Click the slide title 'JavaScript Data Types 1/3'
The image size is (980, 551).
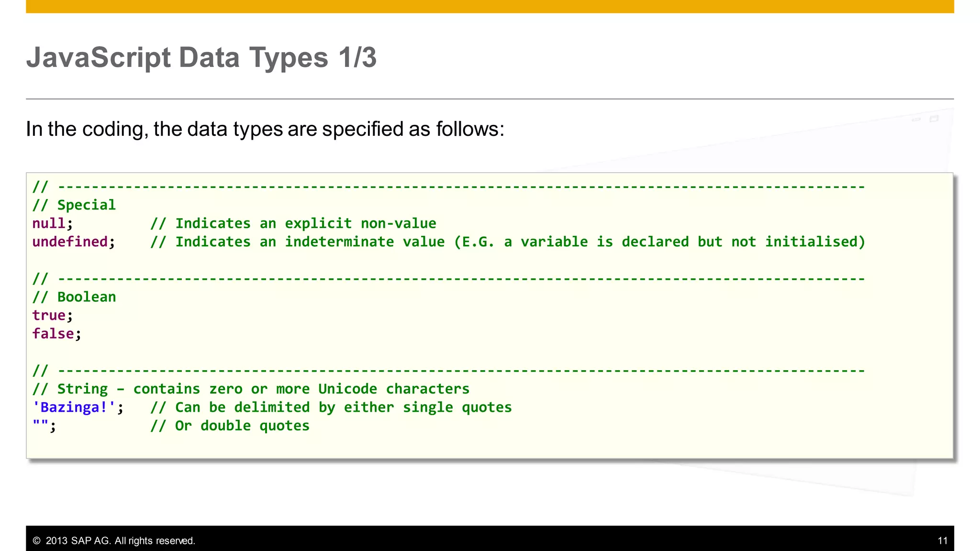(x=201, y=57)
